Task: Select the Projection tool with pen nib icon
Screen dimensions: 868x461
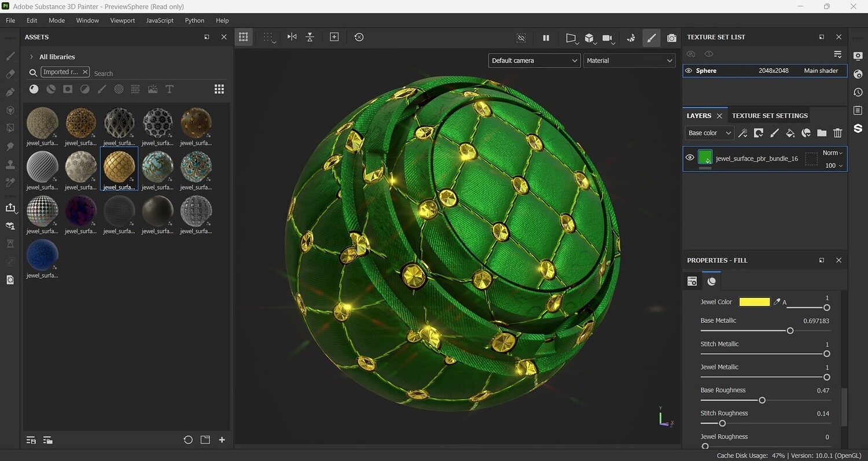Action: (10, 92)
